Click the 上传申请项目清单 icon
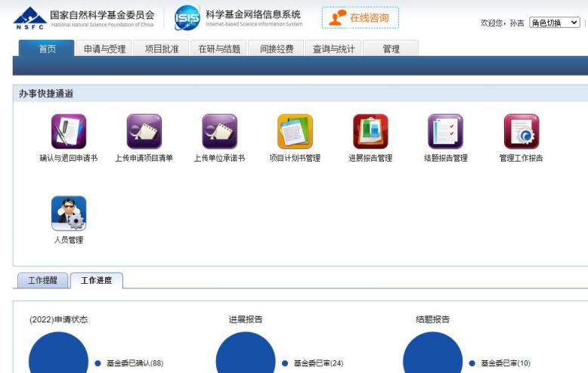Viewport: 588px width, 373px height. pos(144,132)
